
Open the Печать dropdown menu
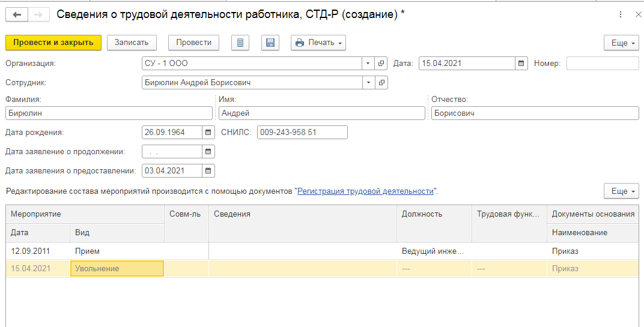[318, 43]
